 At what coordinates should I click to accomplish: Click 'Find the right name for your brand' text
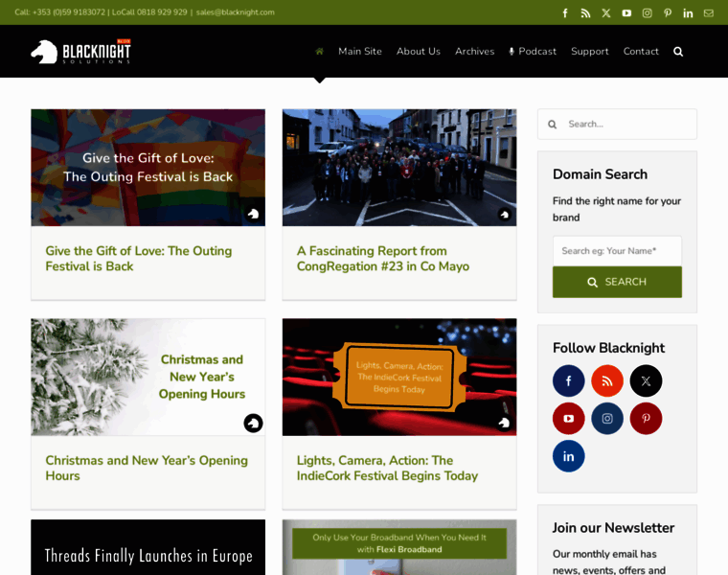pos(617,209)
